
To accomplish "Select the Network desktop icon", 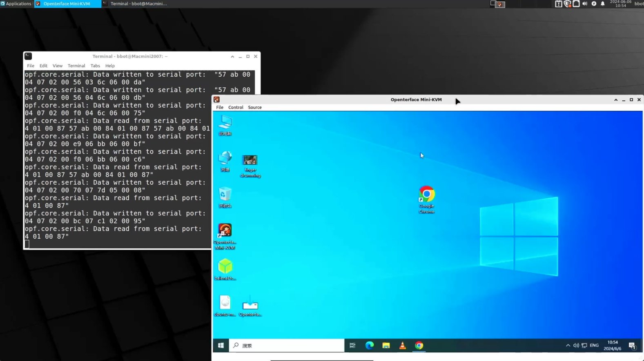I will coord(225,161).
